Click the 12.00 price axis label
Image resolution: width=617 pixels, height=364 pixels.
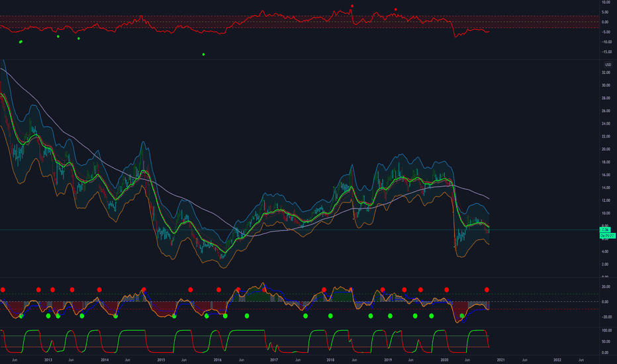click(x=606, y=201)
